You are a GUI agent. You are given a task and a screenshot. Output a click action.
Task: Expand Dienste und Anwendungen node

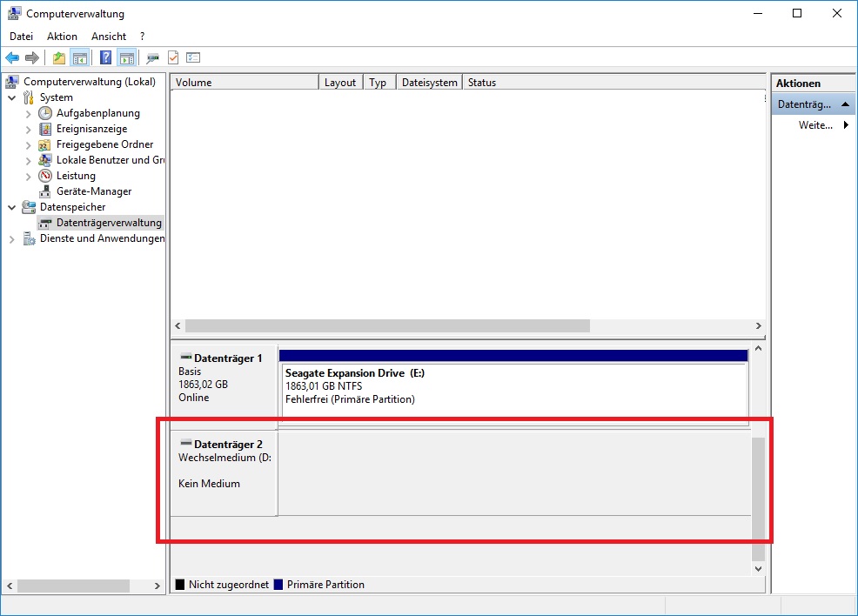click(x=12, y=239)
